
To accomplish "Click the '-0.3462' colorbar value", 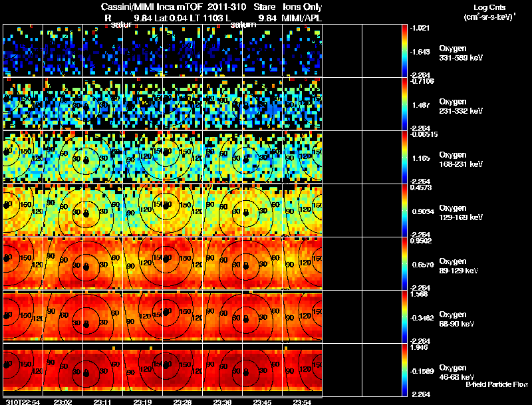I will [x=422, y=318].
